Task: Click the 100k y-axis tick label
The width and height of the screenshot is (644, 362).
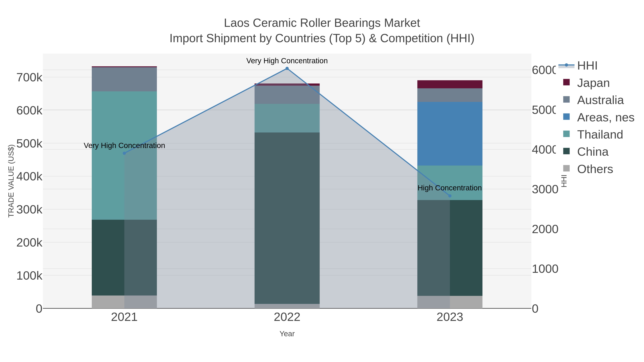Action: point(30,276)
